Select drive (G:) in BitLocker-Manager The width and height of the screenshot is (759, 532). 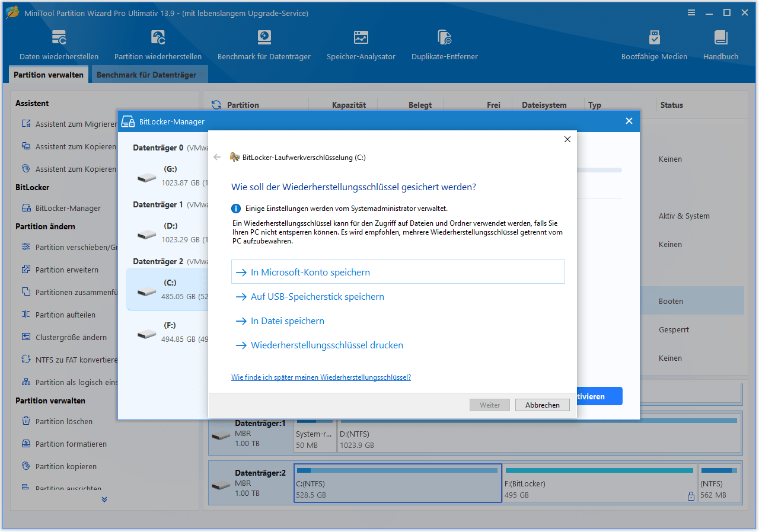(167, 176)
